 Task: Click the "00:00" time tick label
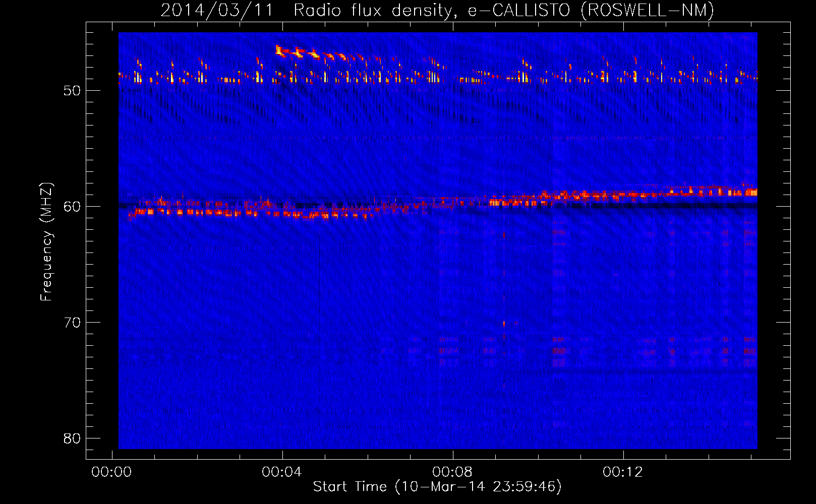pyautogui.click(x=111, y=472)
